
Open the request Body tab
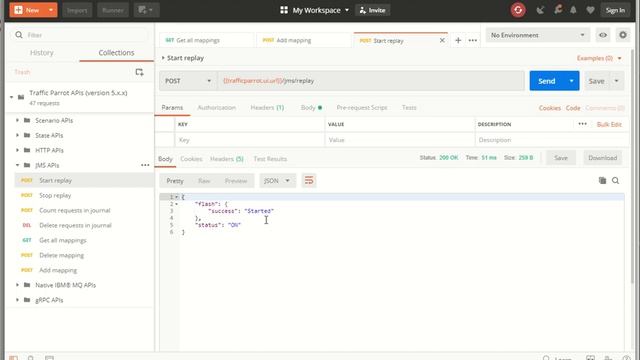click(x=311, y=108)
